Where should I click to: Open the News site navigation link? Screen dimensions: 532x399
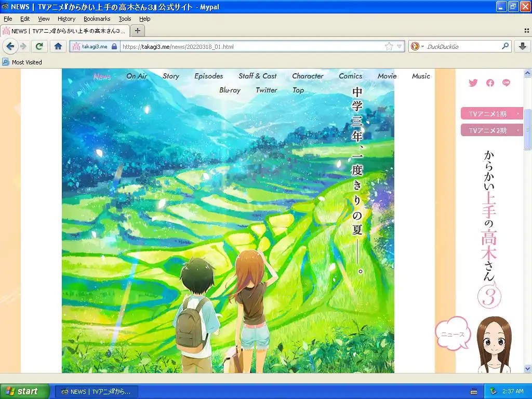click(x=102, y=76)
